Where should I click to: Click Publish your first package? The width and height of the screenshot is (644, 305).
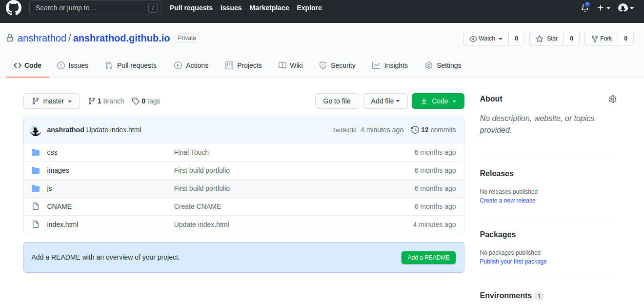pyautogui.click(x=513, y=262)
